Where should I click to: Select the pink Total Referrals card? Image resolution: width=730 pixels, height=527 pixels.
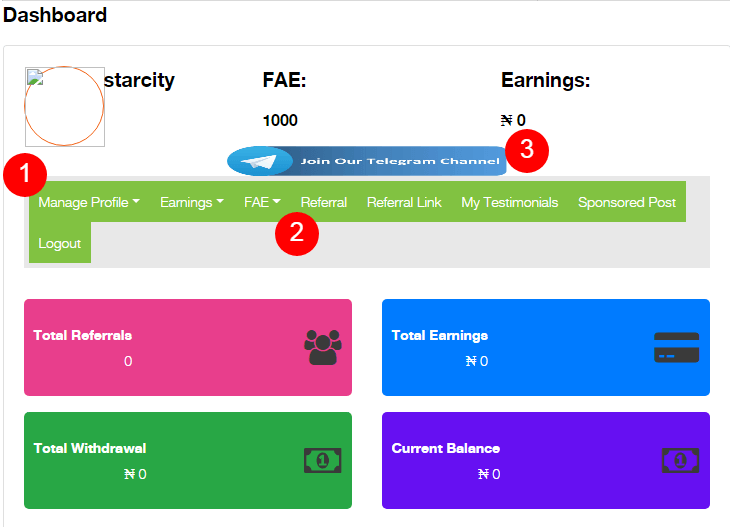(188, 347)
